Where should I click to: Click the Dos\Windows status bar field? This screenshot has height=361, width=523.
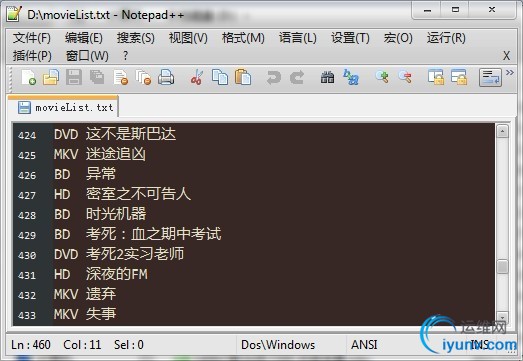pyautogui.click(x=278, y=345)
